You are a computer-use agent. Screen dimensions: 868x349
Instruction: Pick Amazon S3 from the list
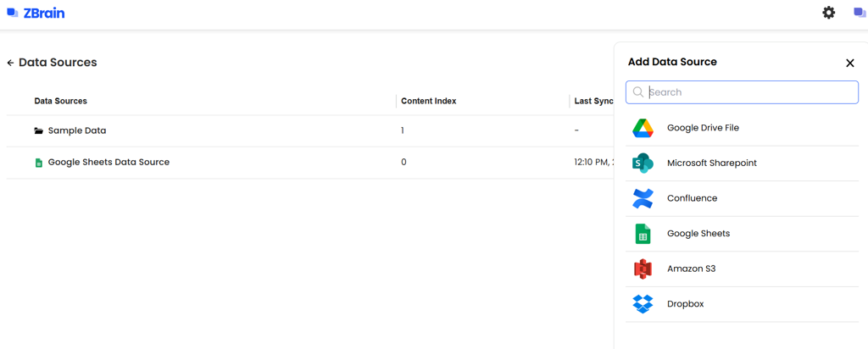click(x=691, y=269)
